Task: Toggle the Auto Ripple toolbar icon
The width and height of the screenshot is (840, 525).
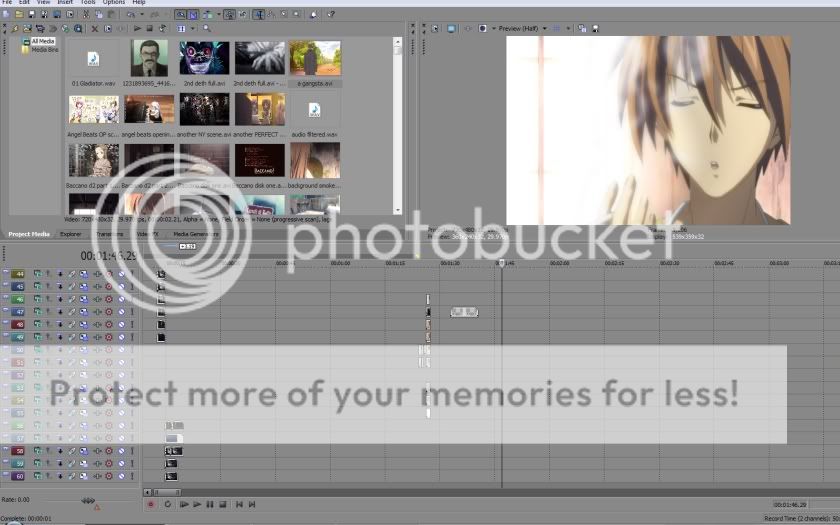Action: point(207,14)
